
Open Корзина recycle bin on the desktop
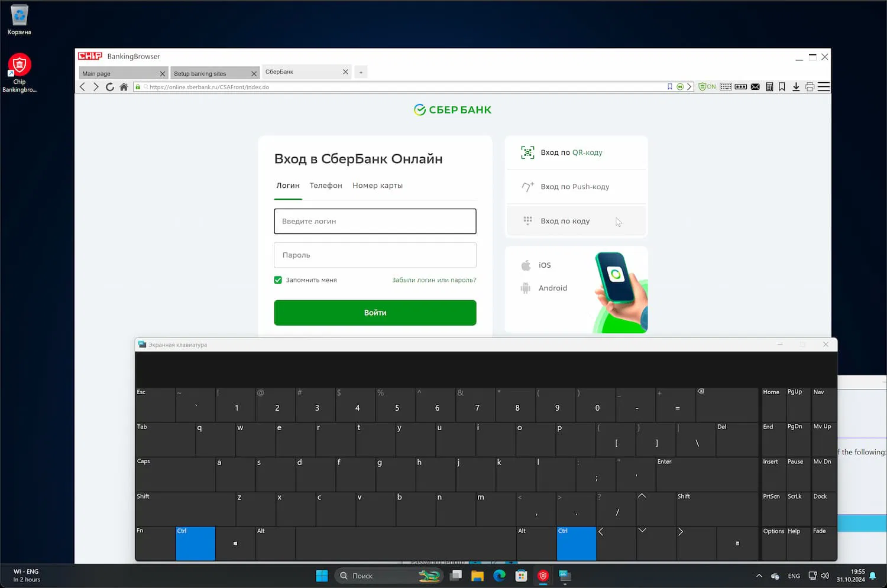coord(20,20)
